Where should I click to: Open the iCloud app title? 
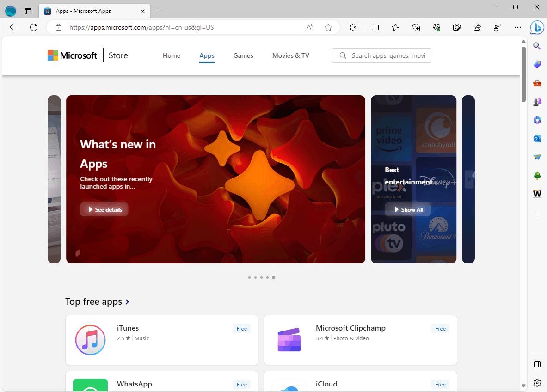coord(326,384)
